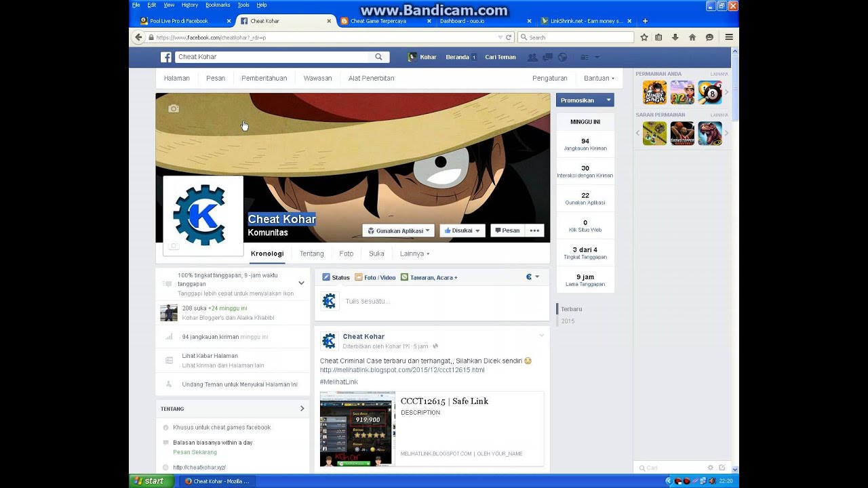Image resolution: width=868 pixels, height=488 pixels.
Task: Open the Firefox chat bubble icon
Action: pos(709,37)
